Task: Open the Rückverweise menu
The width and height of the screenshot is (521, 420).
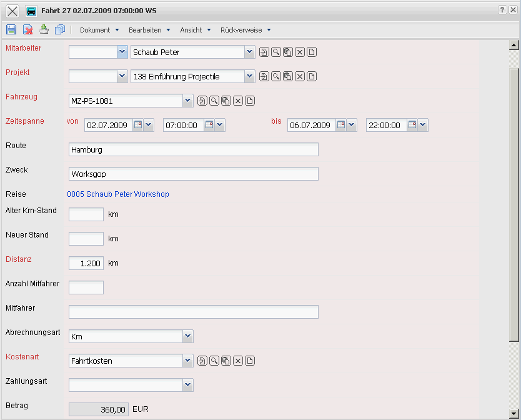Action: pos(246,30)
